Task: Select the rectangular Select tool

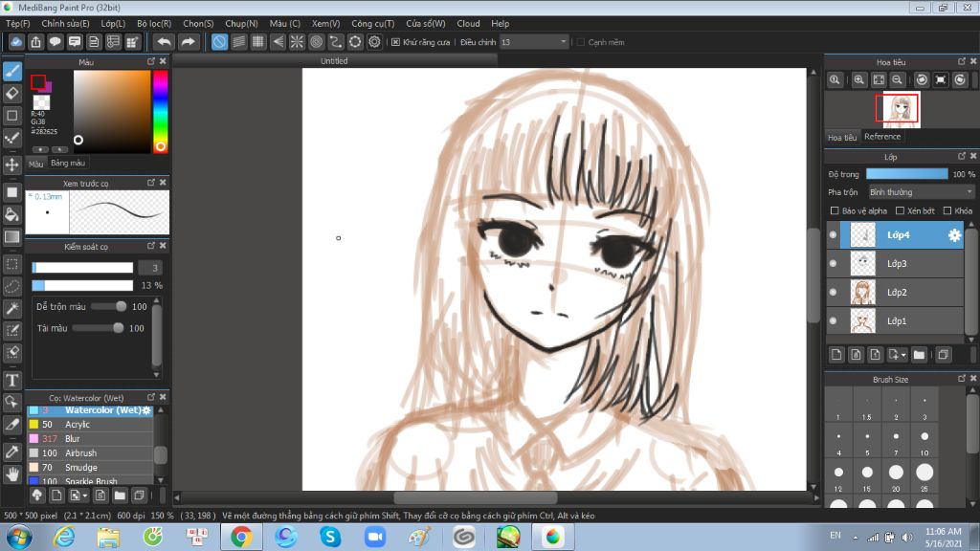Action: (x=11, y=264)
